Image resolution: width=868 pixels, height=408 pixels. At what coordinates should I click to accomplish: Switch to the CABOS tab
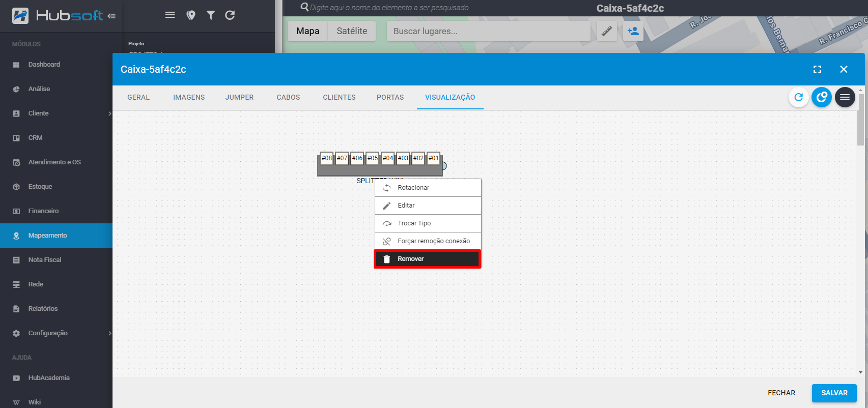pos(288,97)
